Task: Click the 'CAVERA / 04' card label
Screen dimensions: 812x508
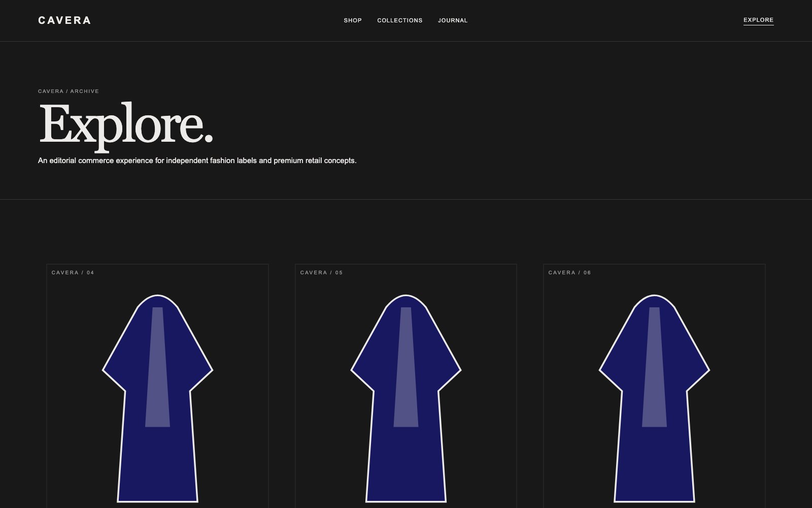Action: click(73, 273)
